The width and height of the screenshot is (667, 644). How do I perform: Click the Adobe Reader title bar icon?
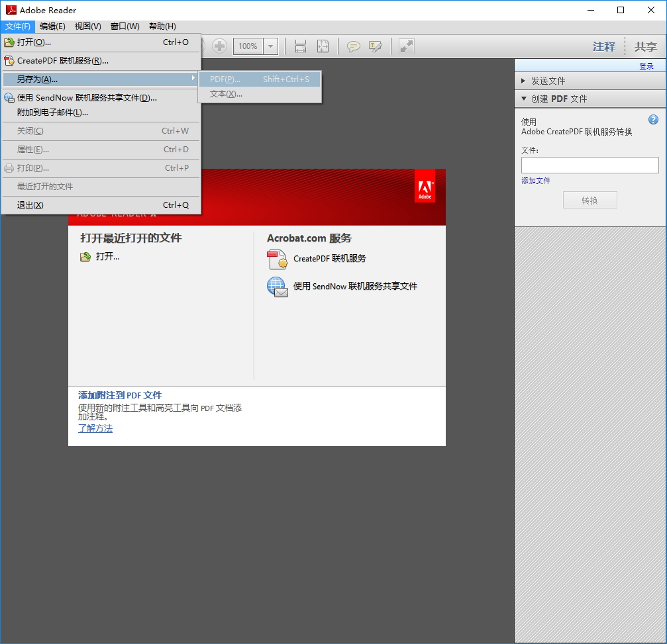tap(11, 10)
